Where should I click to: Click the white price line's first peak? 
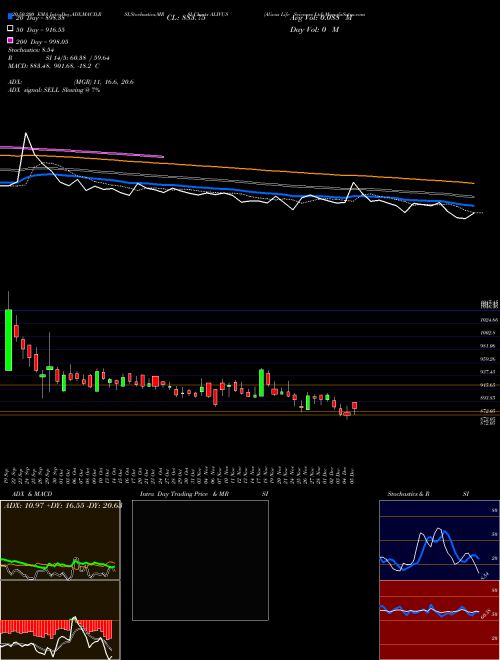pos(26,133)
